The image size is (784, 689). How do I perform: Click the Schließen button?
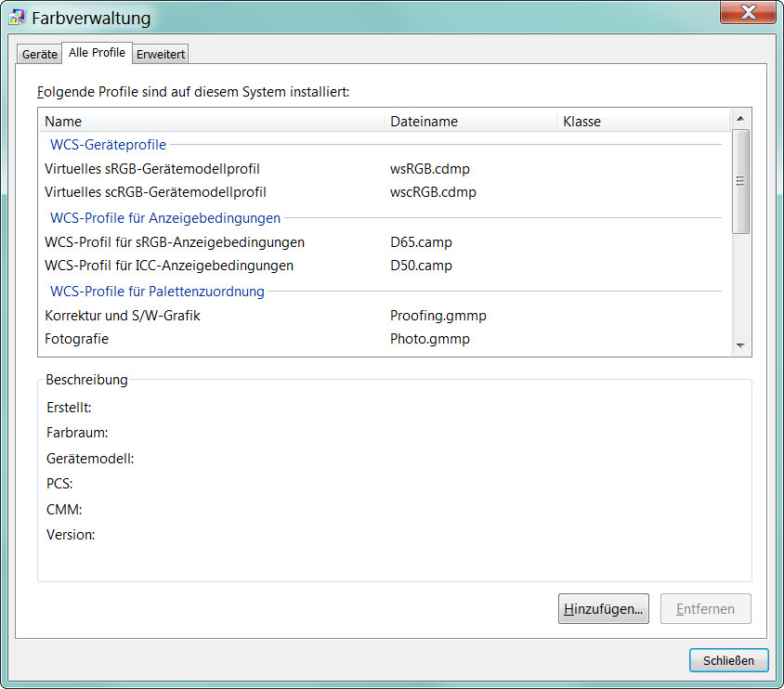[x=728, y=660]
